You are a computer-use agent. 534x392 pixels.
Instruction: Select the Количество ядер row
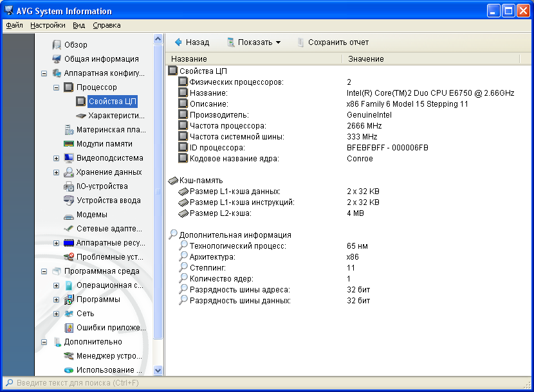pos(347,279)
